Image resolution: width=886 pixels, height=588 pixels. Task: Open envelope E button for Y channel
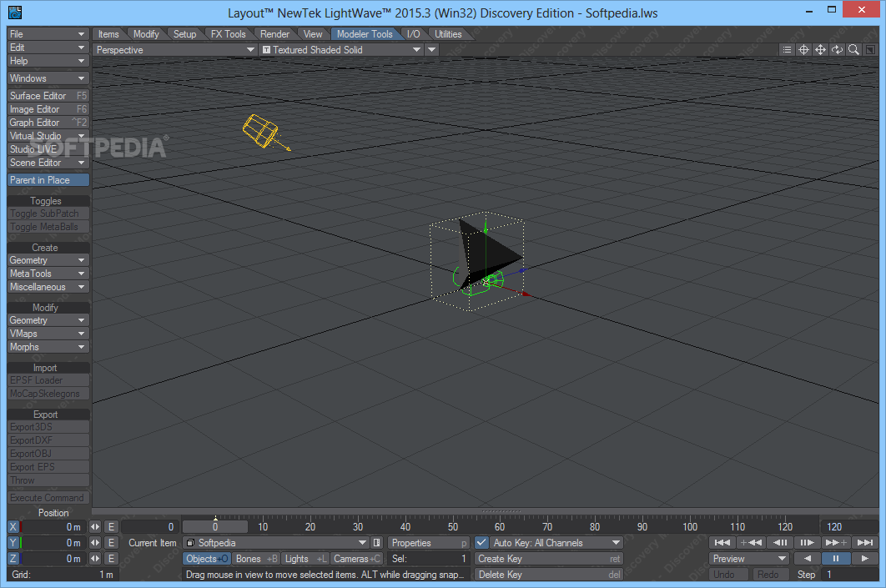click(111, 542)
